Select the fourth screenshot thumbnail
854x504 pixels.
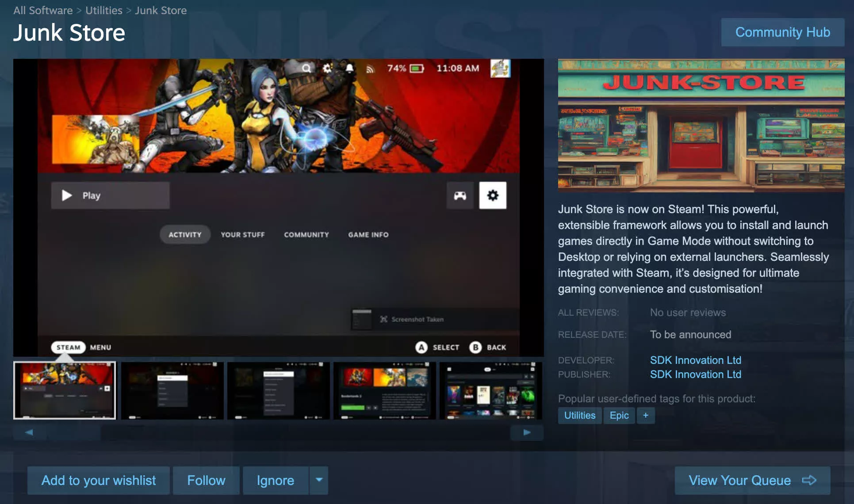click(x=384, y=390)
